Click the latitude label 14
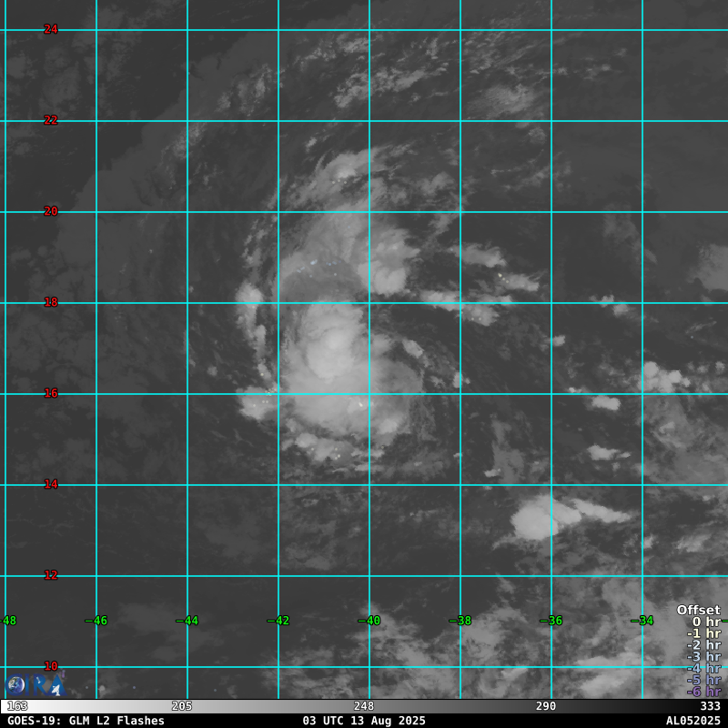The width and height of the screenshot is (728, 728). [x=51, y=484]
